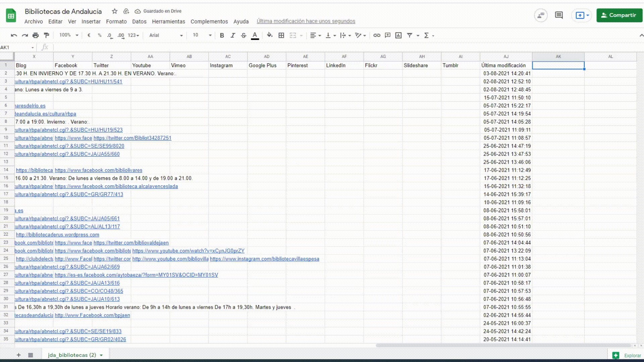
Task: Select column AJ header
Action: pyautogui.click(x=506, y=57)
